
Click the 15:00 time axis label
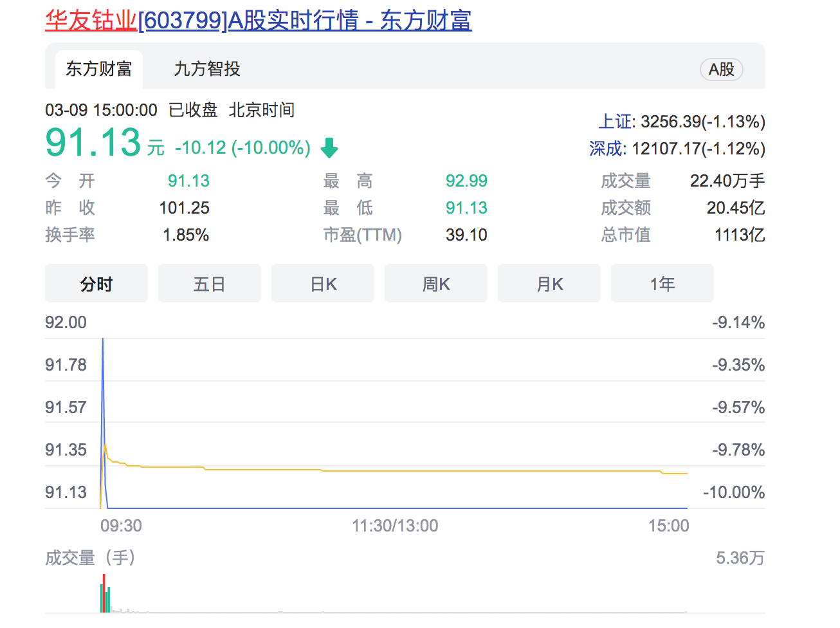click(668, 526)
